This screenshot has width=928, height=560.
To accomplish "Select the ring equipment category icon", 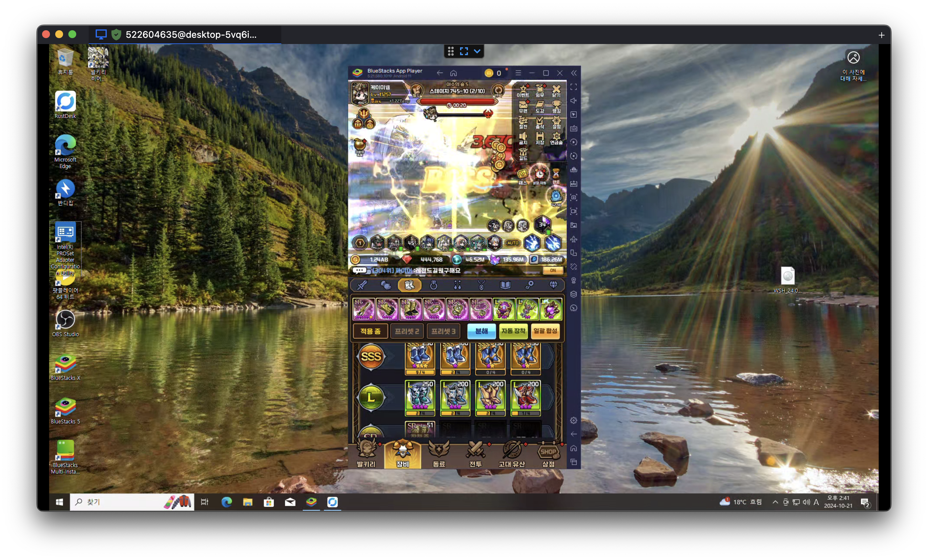I will 433,285.
